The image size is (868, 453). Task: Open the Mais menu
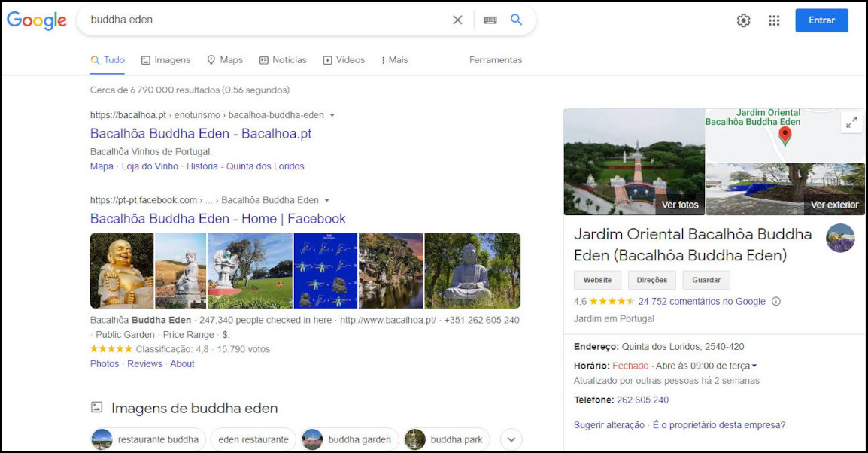[394, 60]
